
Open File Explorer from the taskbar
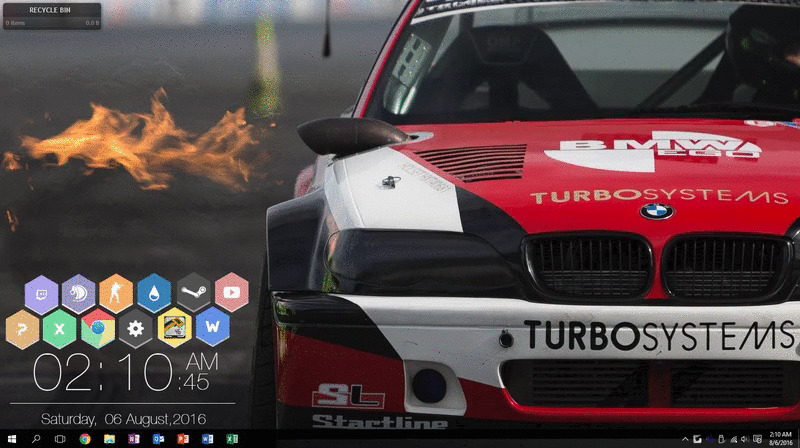click(x=109, y=439)
